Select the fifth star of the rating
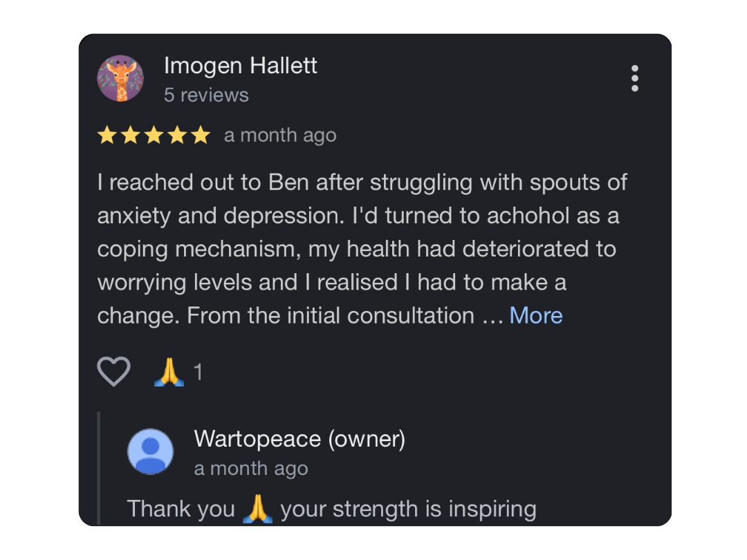 201,136
